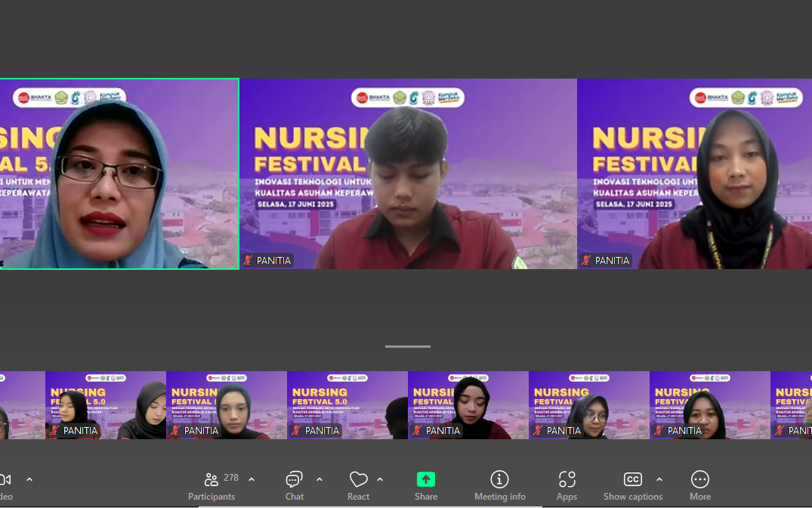Expand caption options chevron beside Show captions
The width and height of the screenshot is (812, 508).
pyautogui.click(x=659, y=479)
